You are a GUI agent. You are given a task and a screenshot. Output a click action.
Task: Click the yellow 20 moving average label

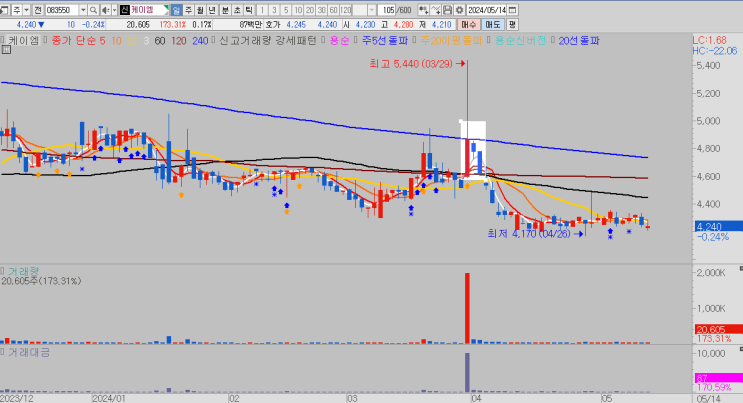coord(133,41)
